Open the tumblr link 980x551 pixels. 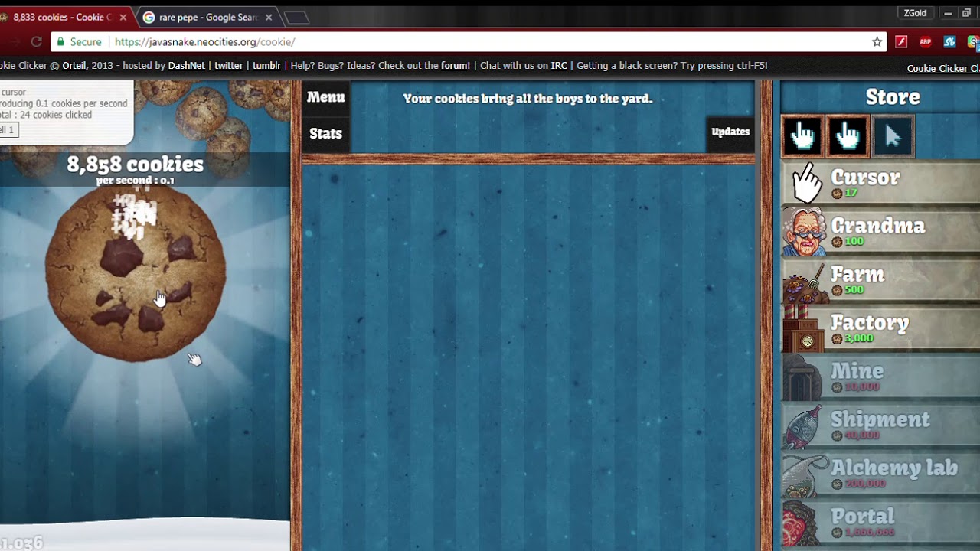(x=266, y=66)
